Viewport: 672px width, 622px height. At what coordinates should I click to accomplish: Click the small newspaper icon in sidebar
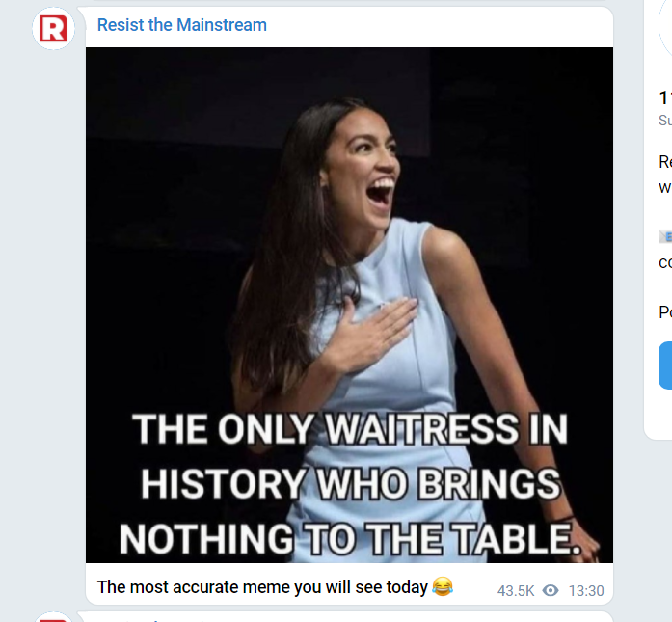point(664,236)
